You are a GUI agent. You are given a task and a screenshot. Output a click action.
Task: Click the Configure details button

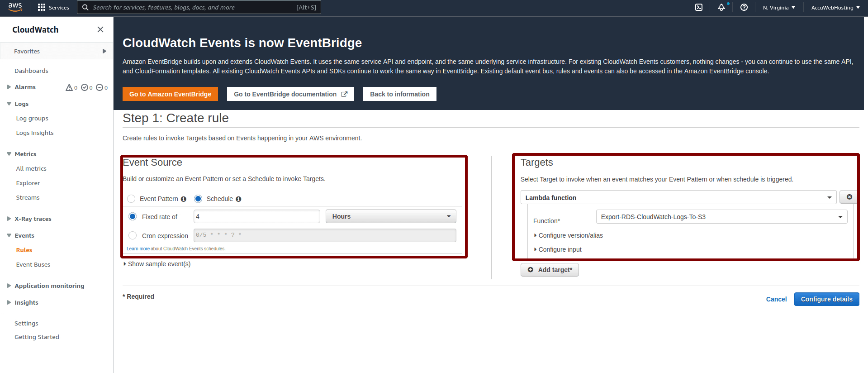coord(826,299)
